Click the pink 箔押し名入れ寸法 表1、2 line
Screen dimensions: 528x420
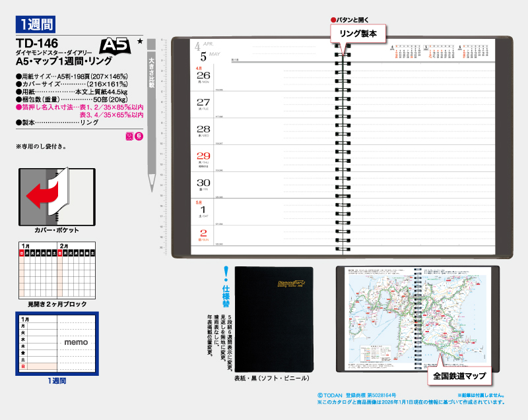click(80, 107)
